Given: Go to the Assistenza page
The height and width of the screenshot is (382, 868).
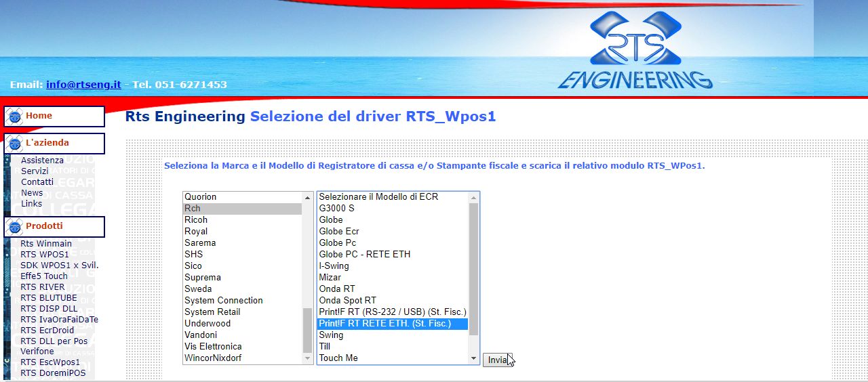Looking at the screenshot, I should click(x=42, y=161).
